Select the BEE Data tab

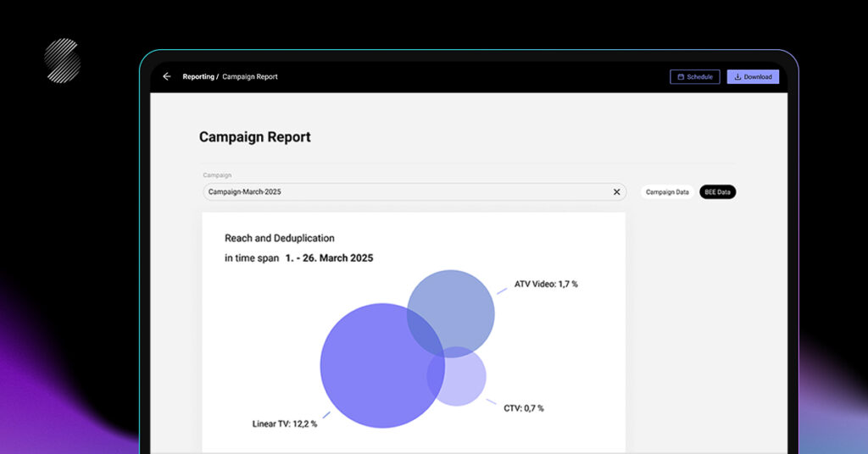coord(717,192)
